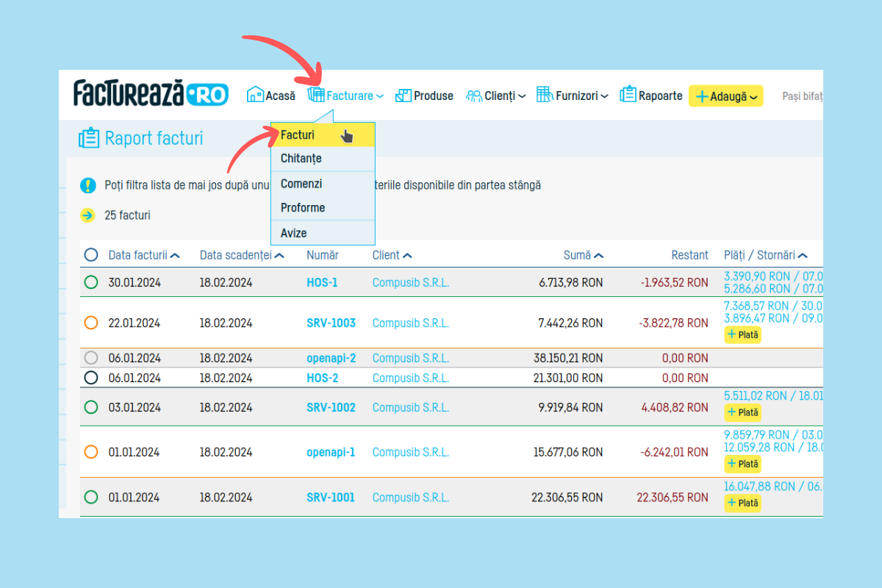This screenshot has height=588, width=882.
Task: Click the Furnizori building icon
Action: 544,95
